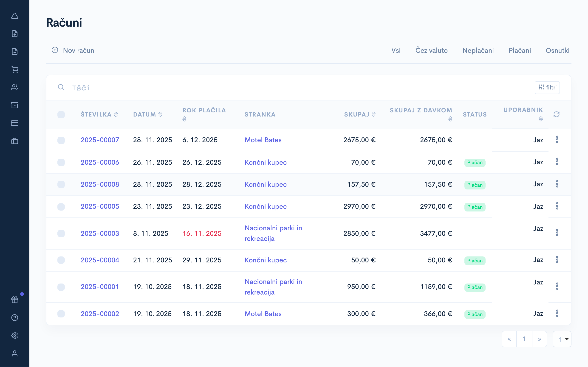The height and width of the screenshot is (367, 588).
Task: Open the gift icon with notification dot
Action: 14,300
